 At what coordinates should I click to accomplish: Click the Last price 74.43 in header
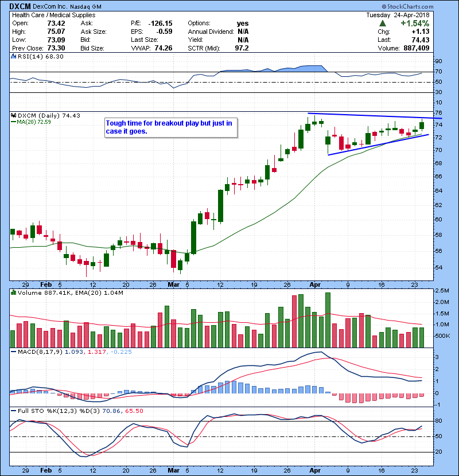(421, 40)
